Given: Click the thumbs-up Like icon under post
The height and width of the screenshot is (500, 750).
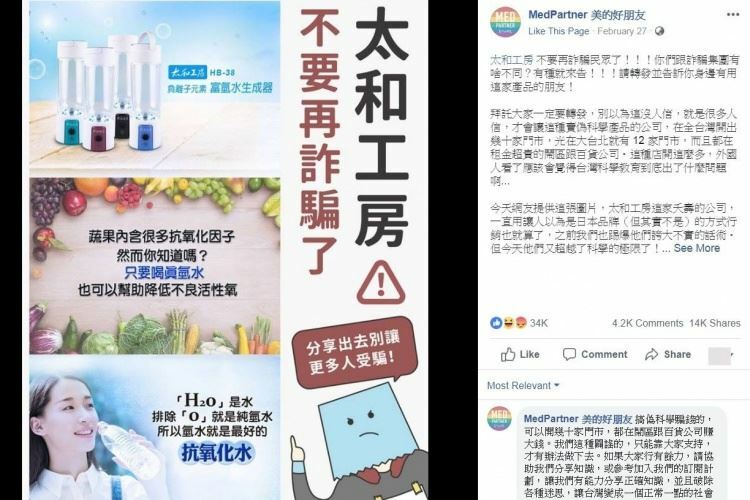Looking at the screenshot, I should tap(507, 355).
